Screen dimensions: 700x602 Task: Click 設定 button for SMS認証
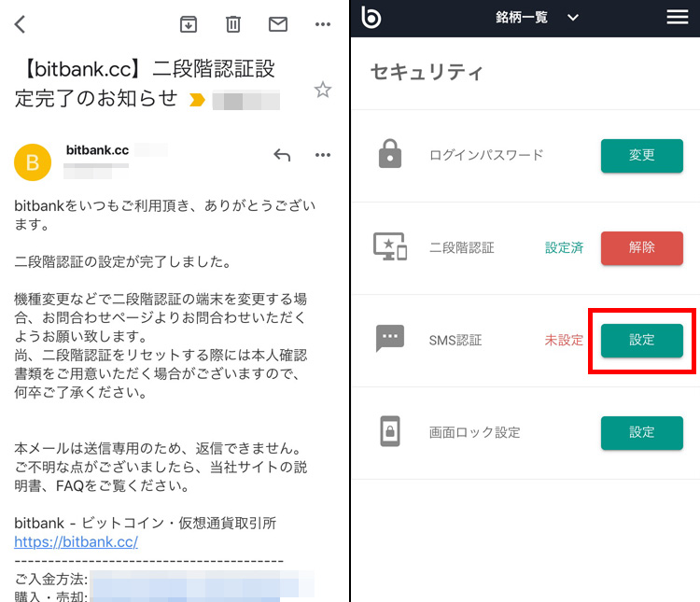(x=641, y=341)
